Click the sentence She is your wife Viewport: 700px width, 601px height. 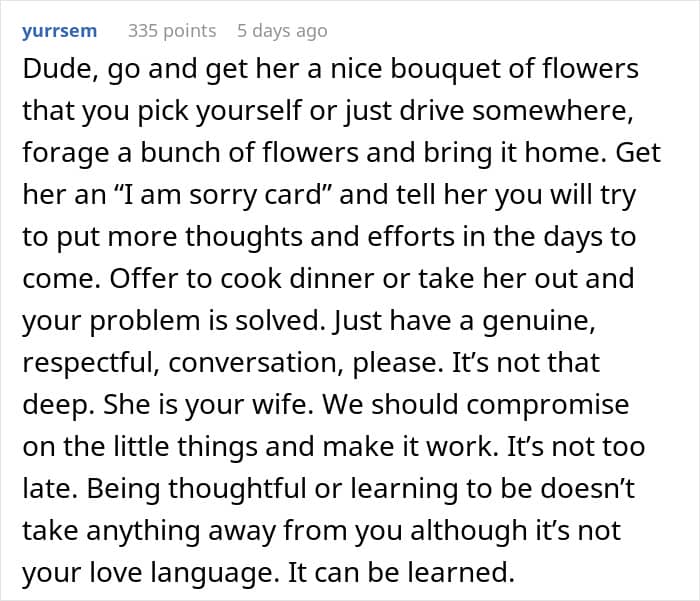point(208,404)
